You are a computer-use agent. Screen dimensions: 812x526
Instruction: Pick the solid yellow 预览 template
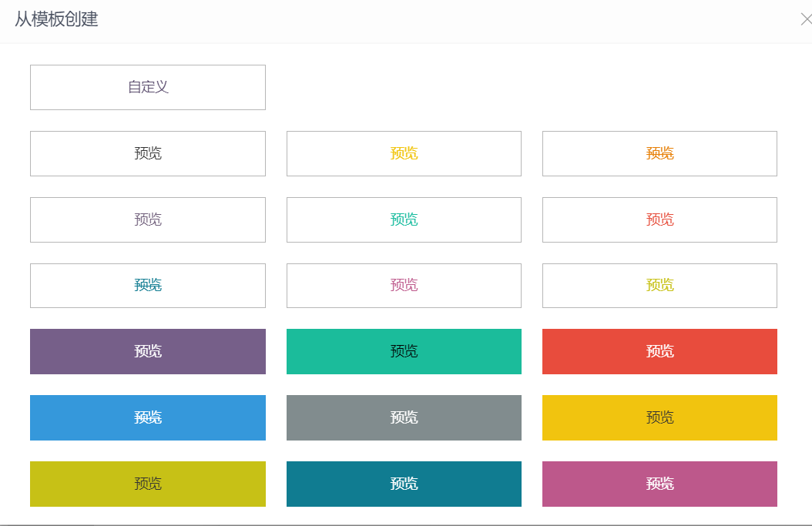pyautogui.click(x=659, y=417)
